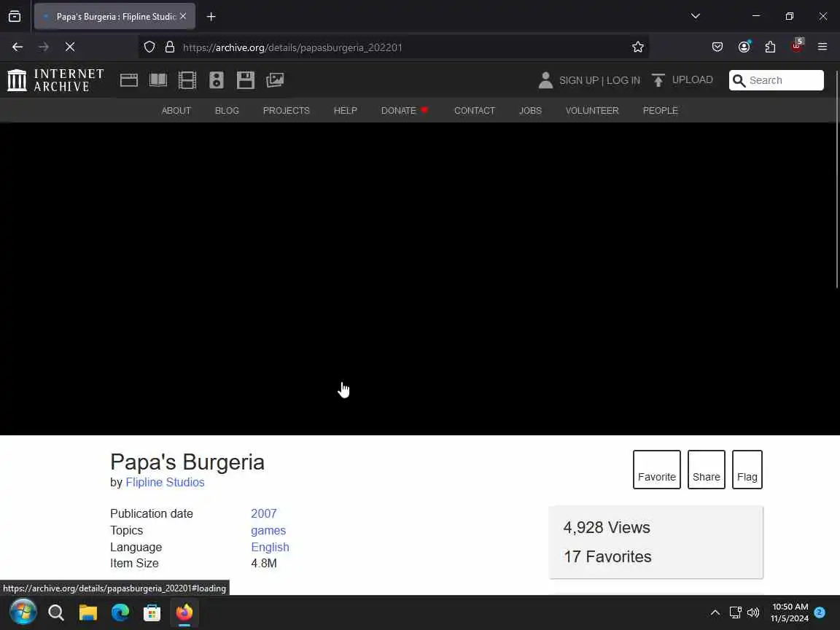The image size is (840, 630).
Task: Go back to the previous page
Action: pyautogui.click(x=17, y=47)
